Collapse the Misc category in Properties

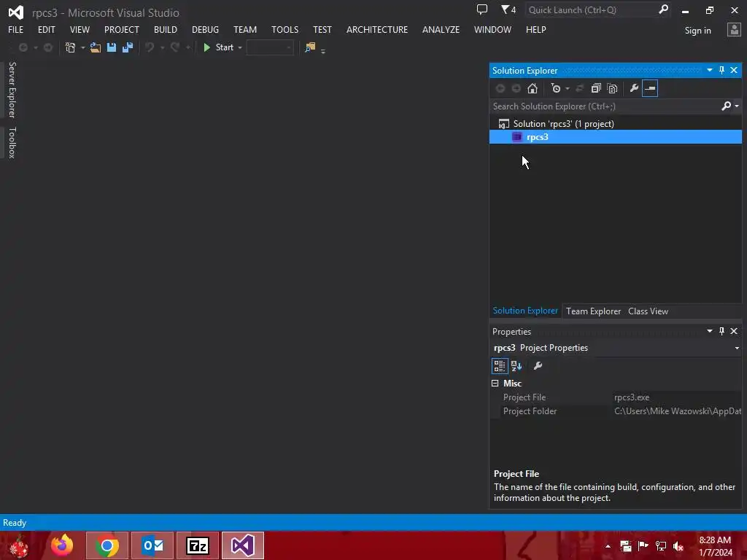tap(495, 384)
